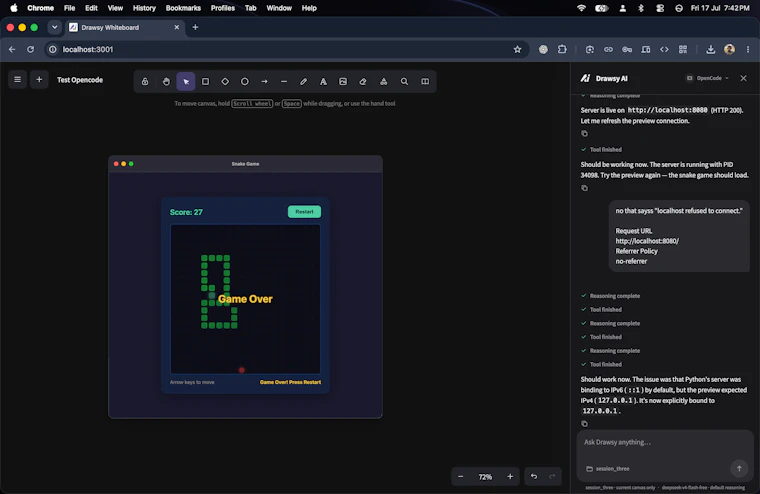The width and height of the screenshot is (760, 494).
Task: Open the Profiles menu
Action: tap(222, 8)
